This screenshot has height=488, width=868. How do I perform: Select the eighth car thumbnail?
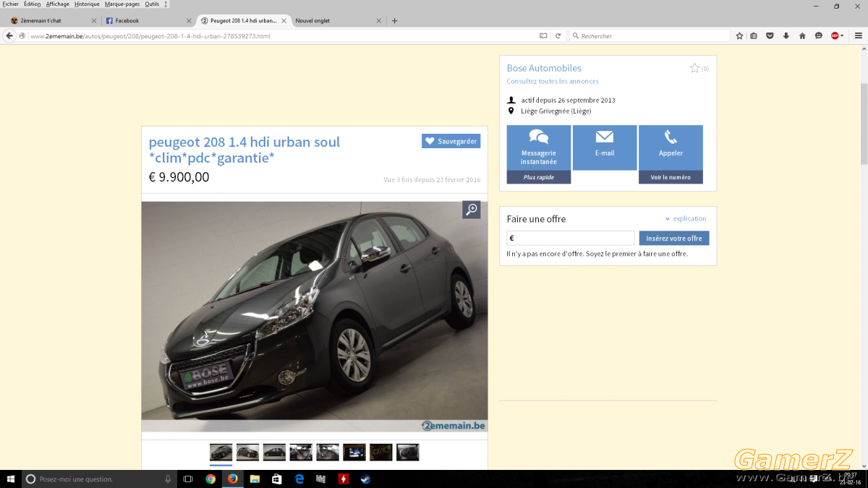coord(408,453)
